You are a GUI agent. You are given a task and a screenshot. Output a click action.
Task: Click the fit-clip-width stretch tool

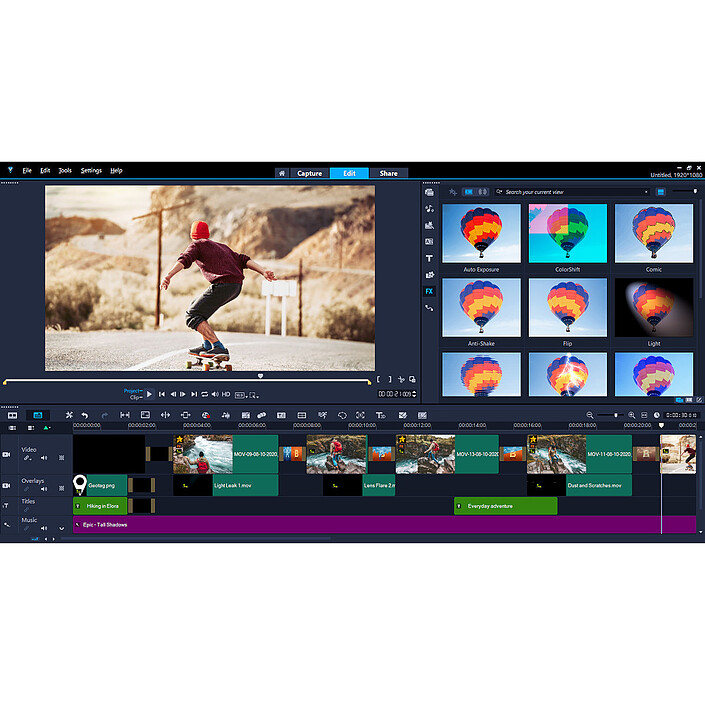coord(125,415)
